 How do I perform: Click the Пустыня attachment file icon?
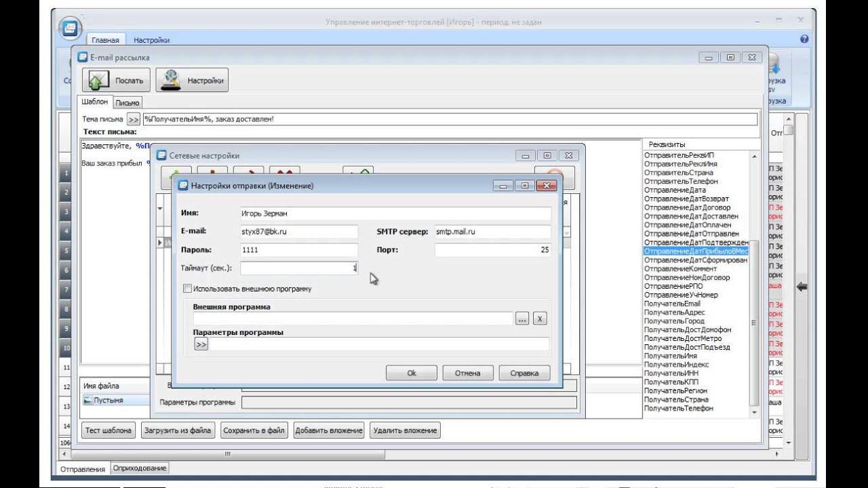[x=87, y=400]
